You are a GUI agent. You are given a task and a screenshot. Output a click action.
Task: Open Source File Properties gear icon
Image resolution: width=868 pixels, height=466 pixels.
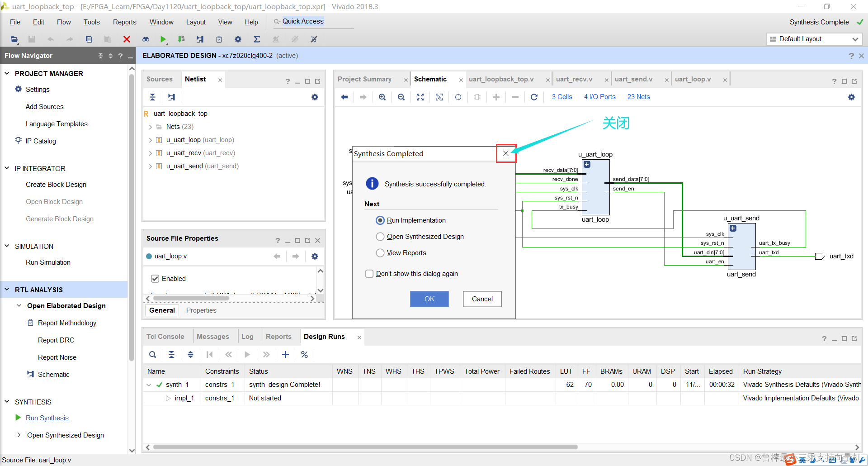coord(315,256)
